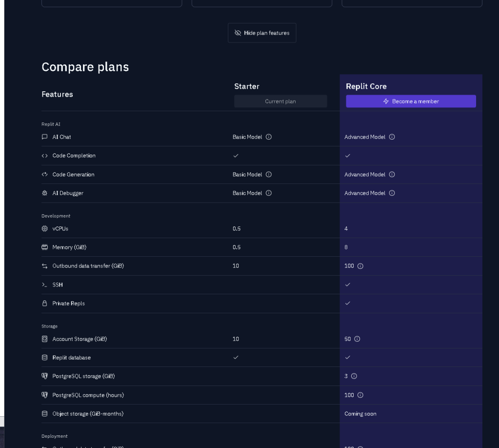Click the Outbound data transfer (GiB) label in Development
Image resolution: width=499 pixels, height=448 pixels.
(x=88, y=266)
